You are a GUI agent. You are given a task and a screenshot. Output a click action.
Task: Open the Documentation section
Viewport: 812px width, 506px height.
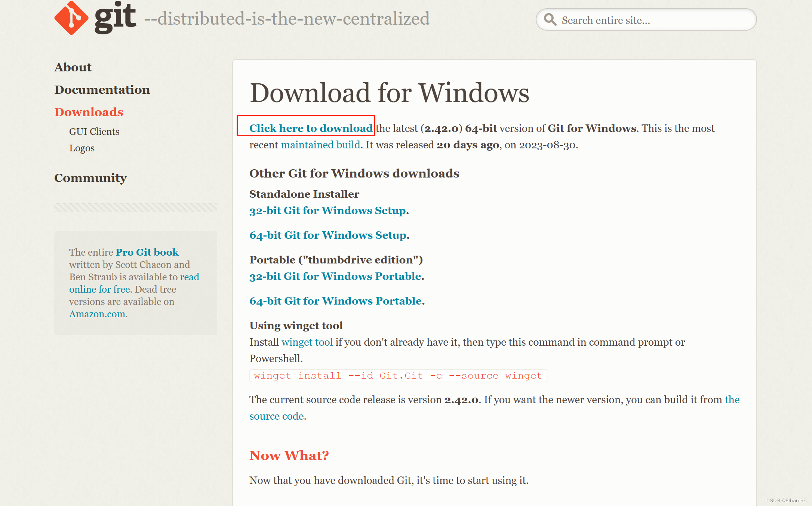click(x=102, y=90)
